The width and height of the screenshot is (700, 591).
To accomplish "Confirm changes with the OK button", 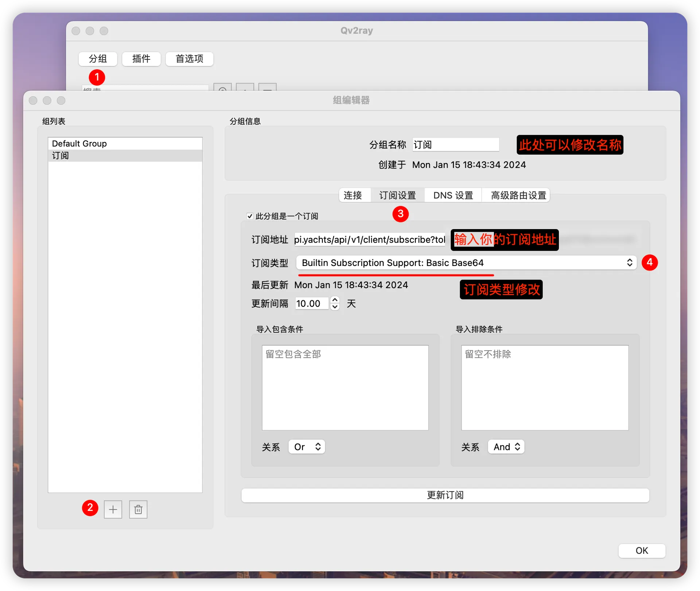I will [x=642, y=551].
